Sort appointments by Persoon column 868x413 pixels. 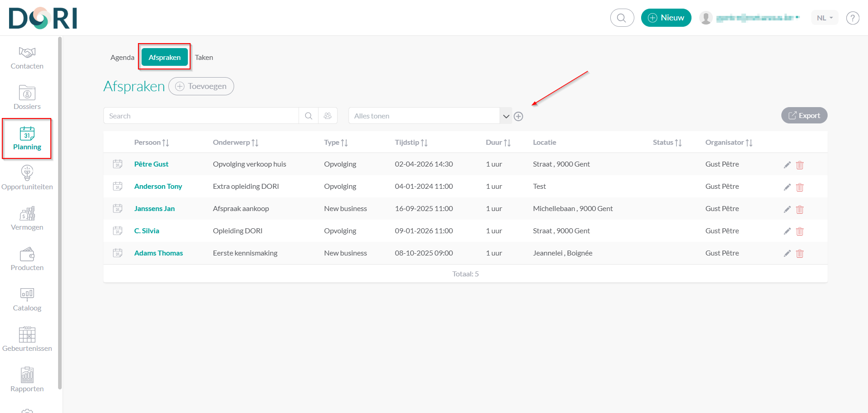pyautogui.click(x=152, y=143)
